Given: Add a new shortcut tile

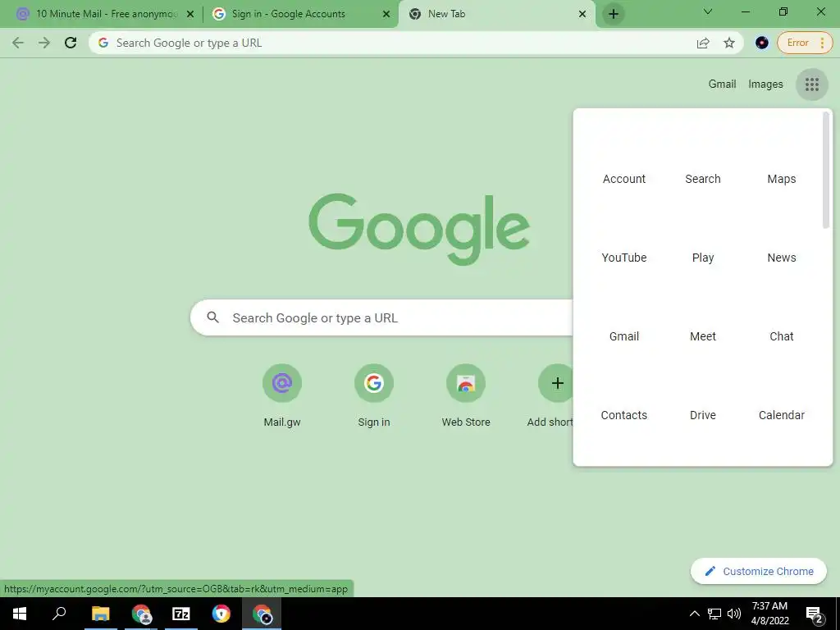Looking at the screenshot, I should click(555, 395).
